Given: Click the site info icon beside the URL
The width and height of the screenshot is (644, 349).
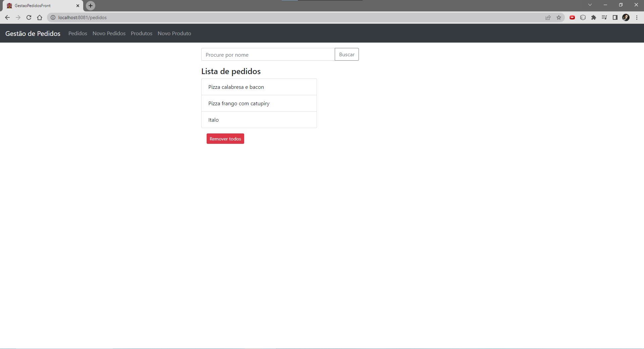Looking at the screenshot, I should 53,17.
